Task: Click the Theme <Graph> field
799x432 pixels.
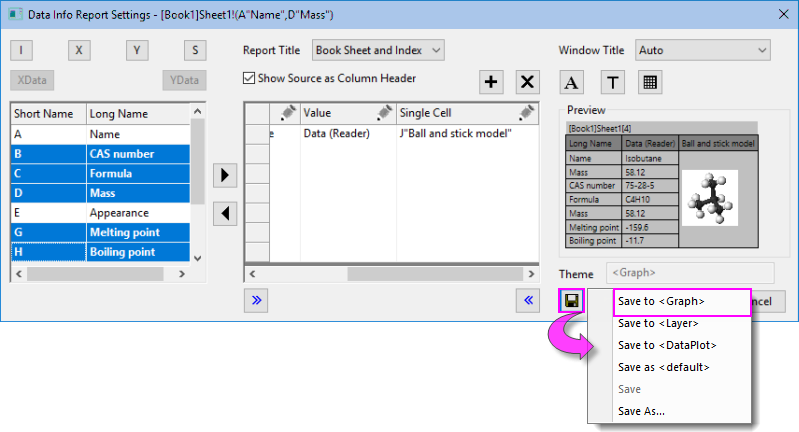Action: click(x=690, y=273)
